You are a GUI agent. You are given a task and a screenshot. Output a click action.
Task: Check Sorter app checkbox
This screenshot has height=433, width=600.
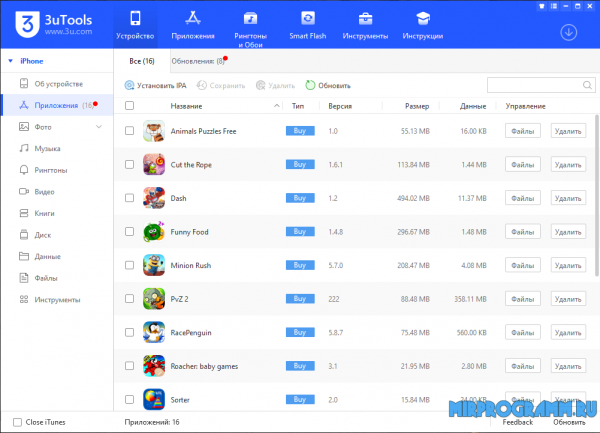point(129,399)
